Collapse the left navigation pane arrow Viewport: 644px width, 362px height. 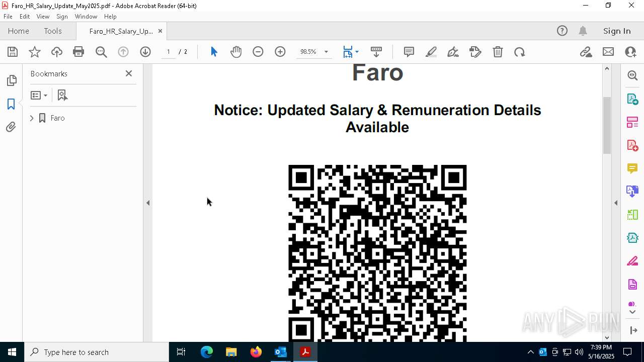click(148, 203)
